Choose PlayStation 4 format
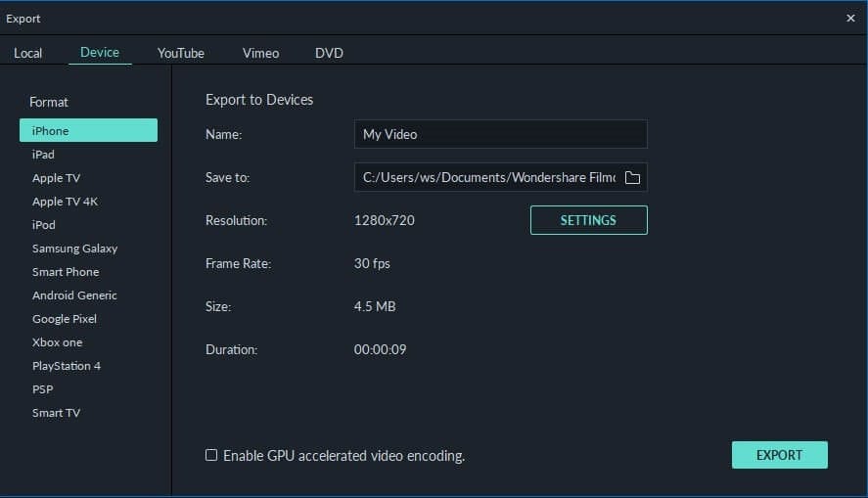 67,366
